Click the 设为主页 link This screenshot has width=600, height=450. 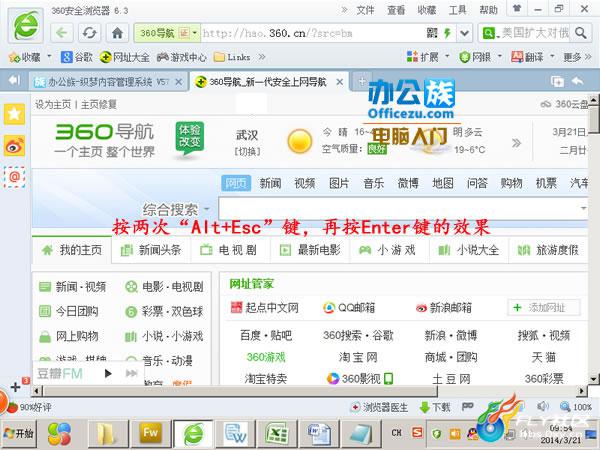click(x=53, y=104)
